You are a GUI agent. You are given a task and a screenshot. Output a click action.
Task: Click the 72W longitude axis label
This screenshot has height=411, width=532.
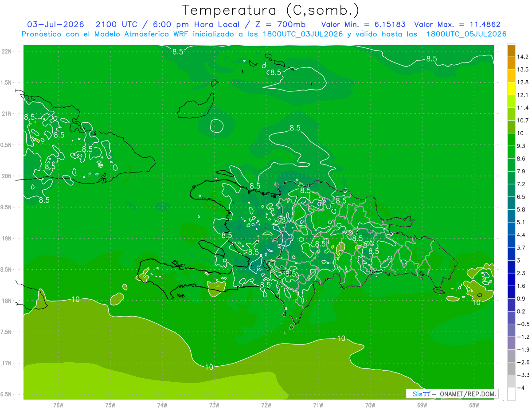pos(266,405)
